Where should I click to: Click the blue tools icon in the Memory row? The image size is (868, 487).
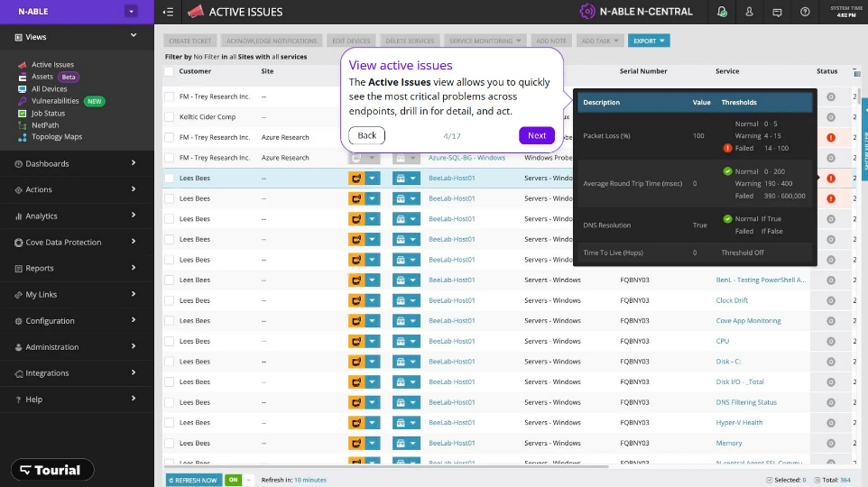click(x=401, y=444)
